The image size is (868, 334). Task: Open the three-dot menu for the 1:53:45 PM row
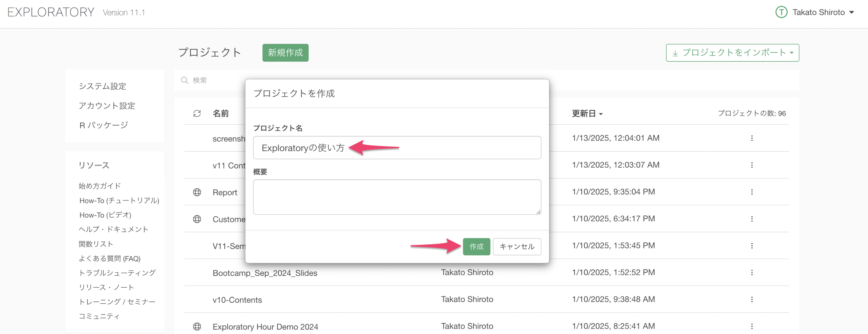[x=752, y=246]
